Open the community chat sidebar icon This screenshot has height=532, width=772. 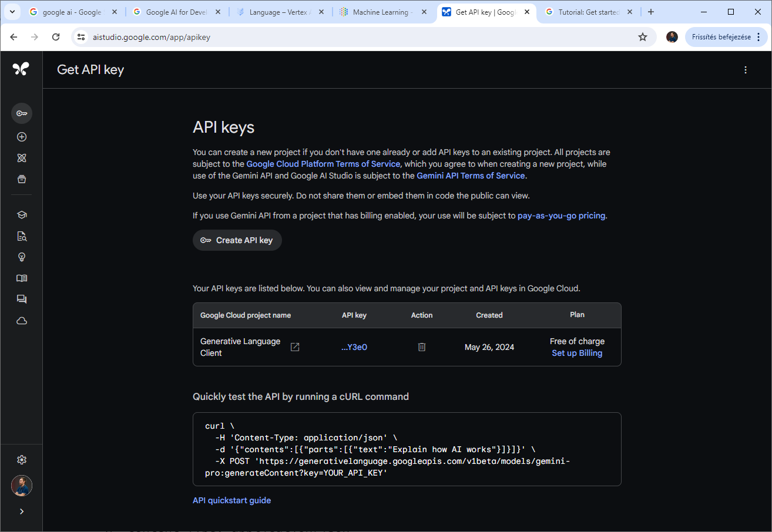point(22,299)
